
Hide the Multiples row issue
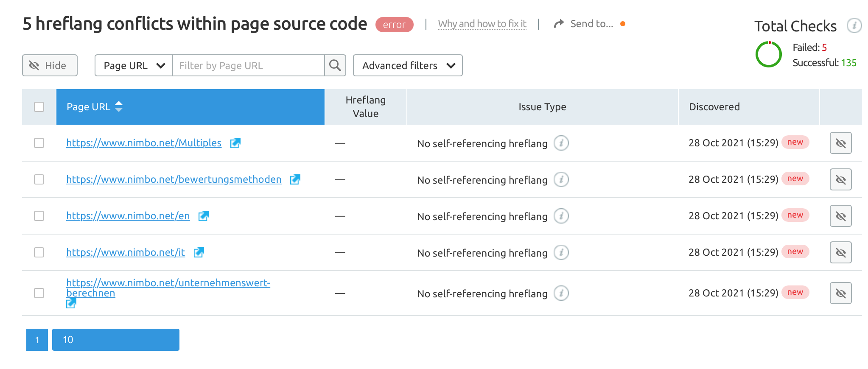(x=840, y=143)
